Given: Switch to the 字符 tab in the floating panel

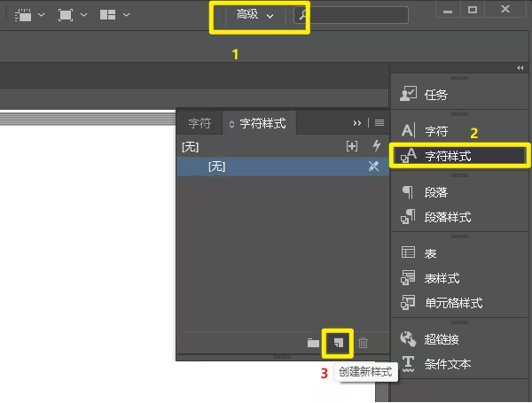Looking at the screenshot, I should coord(199,123).
